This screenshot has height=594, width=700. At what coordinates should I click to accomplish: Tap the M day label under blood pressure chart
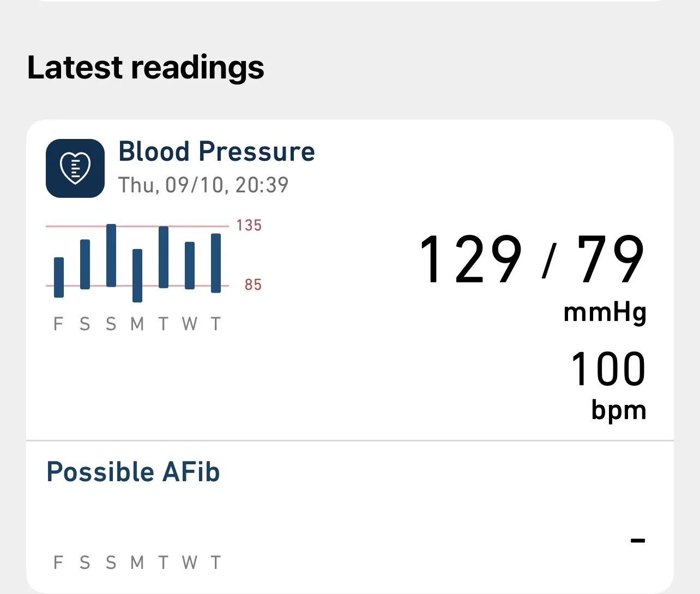[137, 324]
